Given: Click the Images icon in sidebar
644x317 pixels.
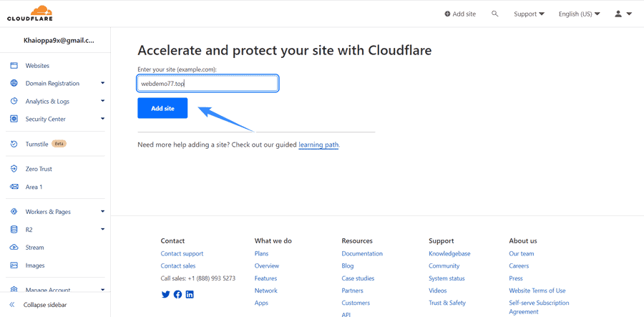Looking at the screenshot, I should coord(14,265).
